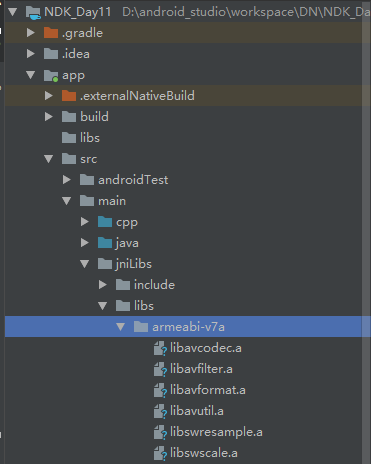Select the include folder name
Viewport: 371px width, 464px height.
[x=154, y=285]
